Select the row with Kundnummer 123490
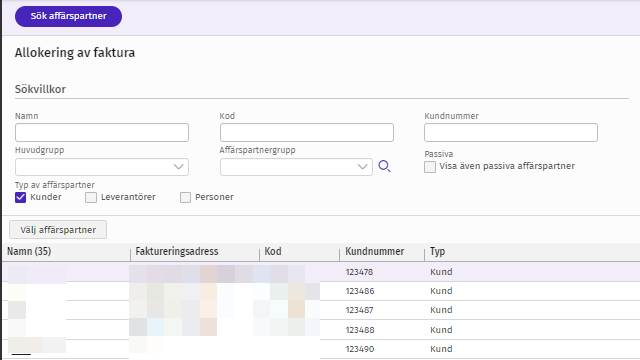This screenshot has width=640, height=360. coord(321,349)
